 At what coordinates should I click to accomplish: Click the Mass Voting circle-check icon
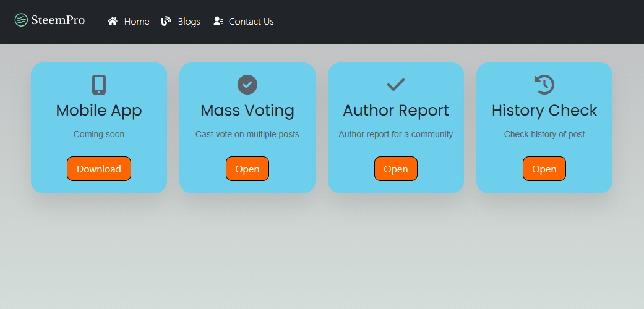coord(247,85)
